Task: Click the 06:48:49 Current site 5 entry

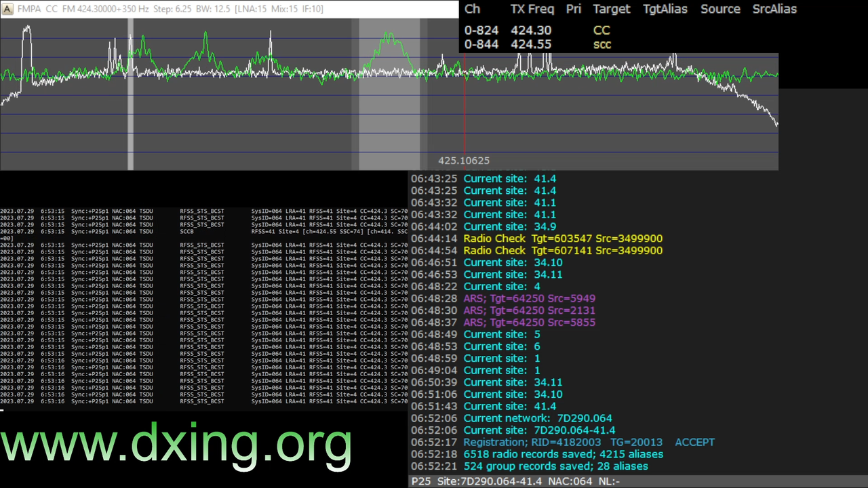Action: 475,334
